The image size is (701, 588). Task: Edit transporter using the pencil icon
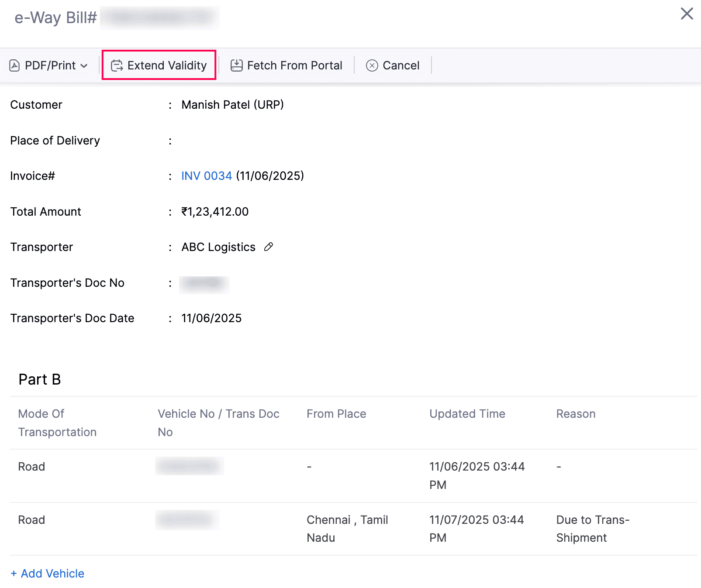pos(269,247)
